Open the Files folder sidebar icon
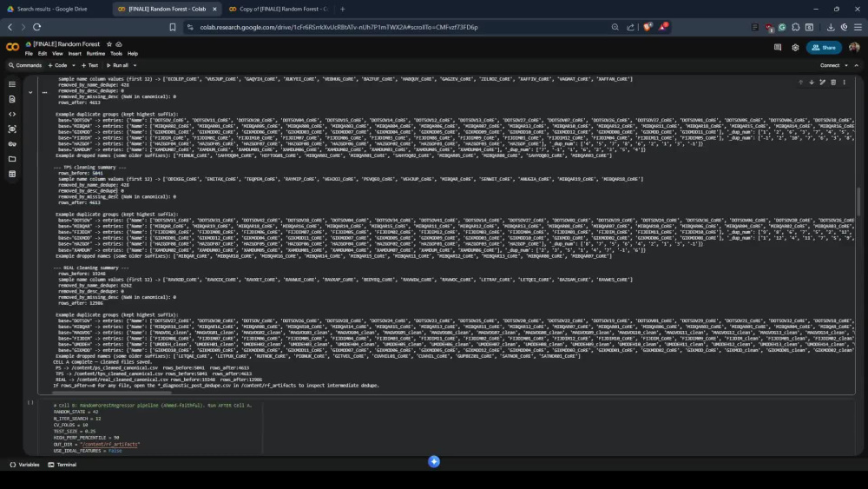The height and width of the screenshot is (489, 868). tap(12, 159)
